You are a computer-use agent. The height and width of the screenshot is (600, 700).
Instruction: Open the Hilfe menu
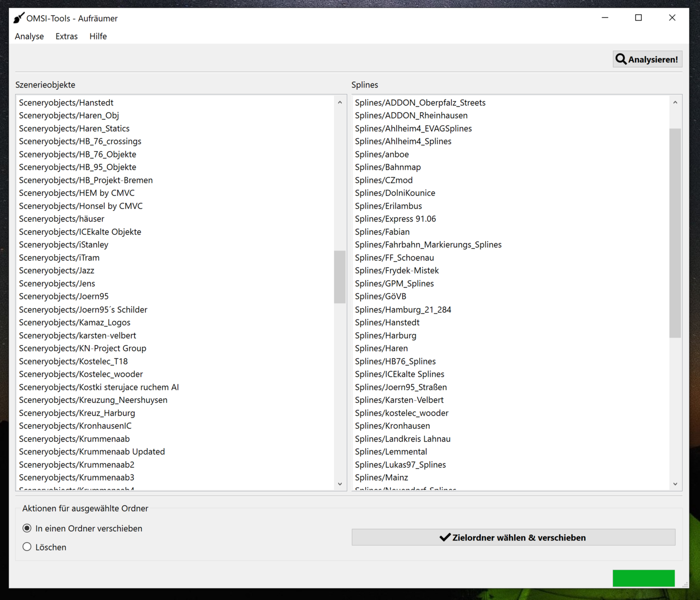[x=98, y=36]
